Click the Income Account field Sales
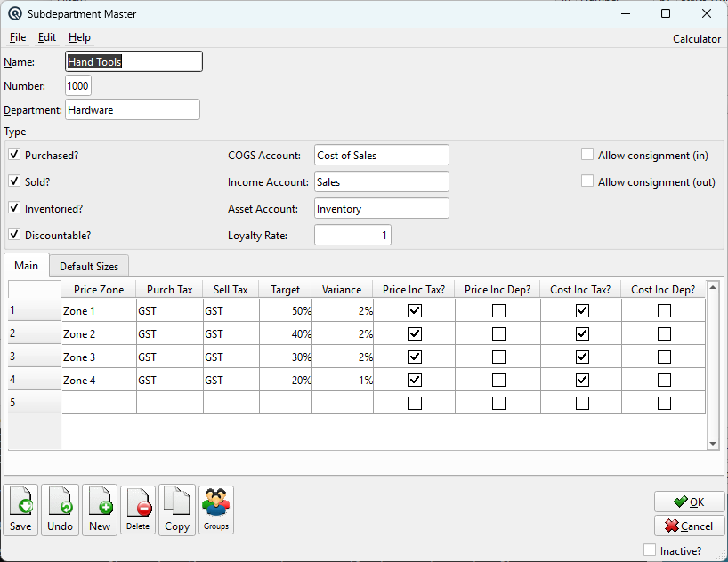Image resolution: width=728 pixels, height=562 pixels. click(382, 182)
